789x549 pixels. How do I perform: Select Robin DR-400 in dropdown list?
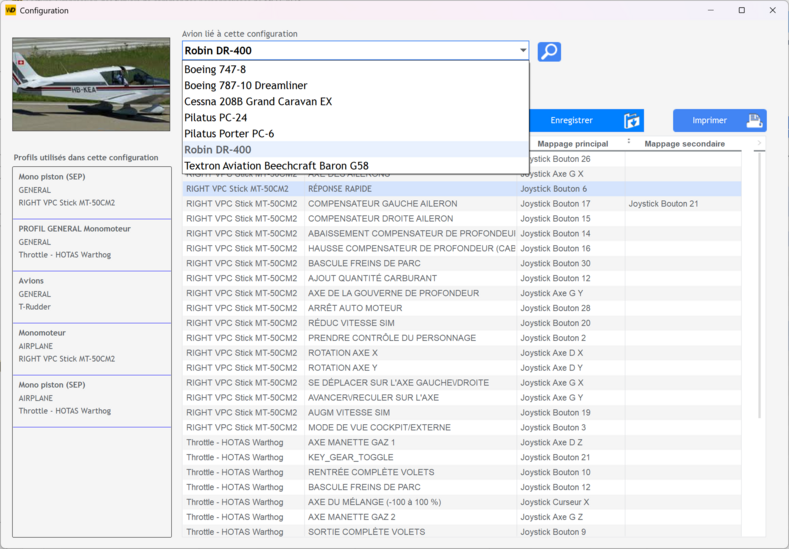point(356,150)
